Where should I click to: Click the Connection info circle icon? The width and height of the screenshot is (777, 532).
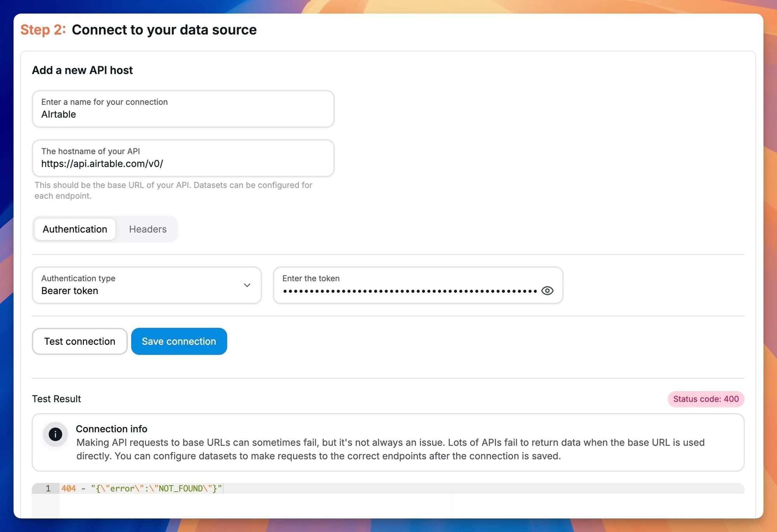pyautogui.click(x=55, y=435)
